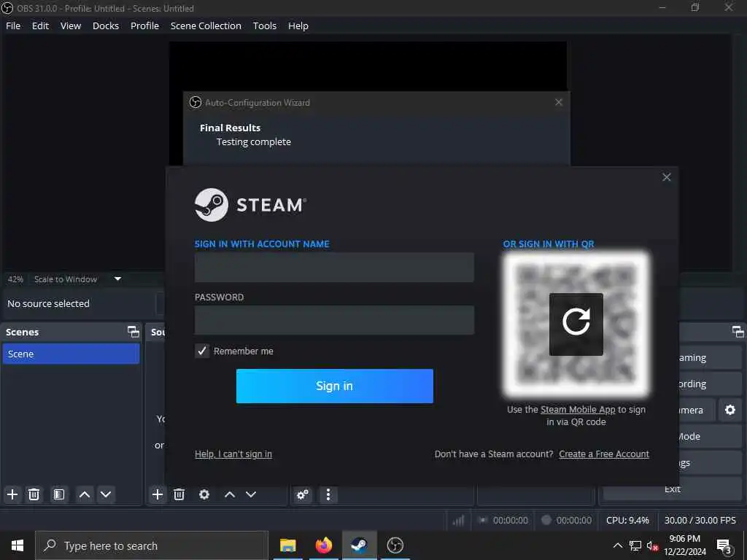Open the View menu

tap(71, 26)
